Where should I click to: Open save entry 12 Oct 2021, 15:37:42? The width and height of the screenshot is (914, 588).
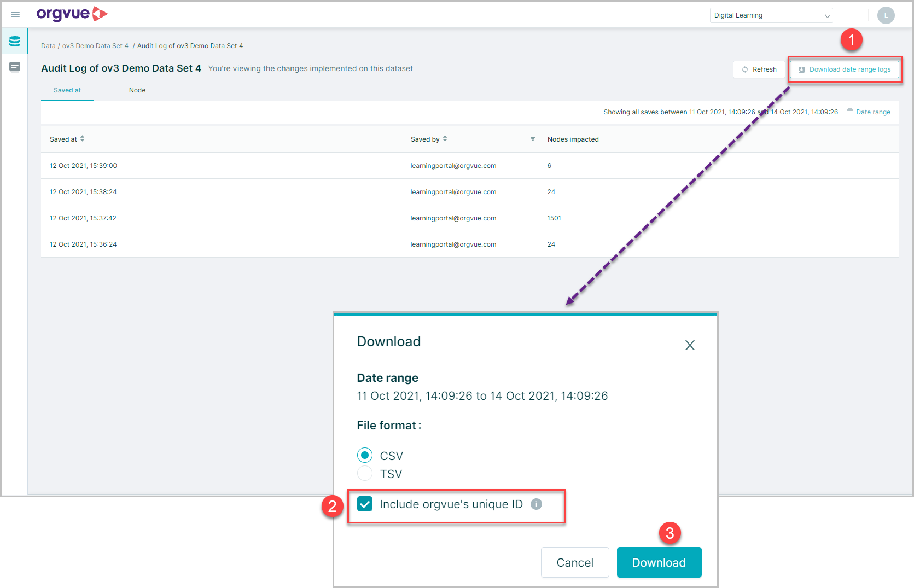tap(83, 218)
